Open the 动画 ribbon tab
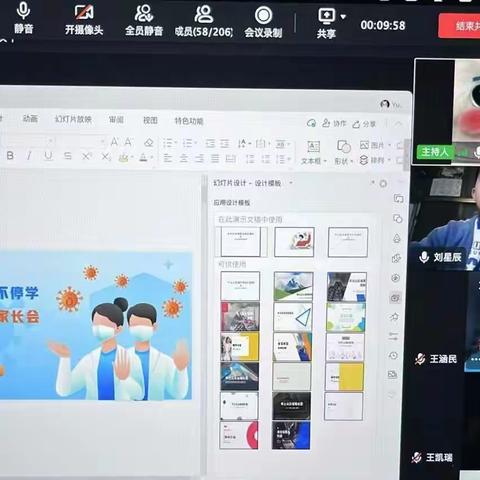Viewport: 480px width, 480px height. (30, 118)
